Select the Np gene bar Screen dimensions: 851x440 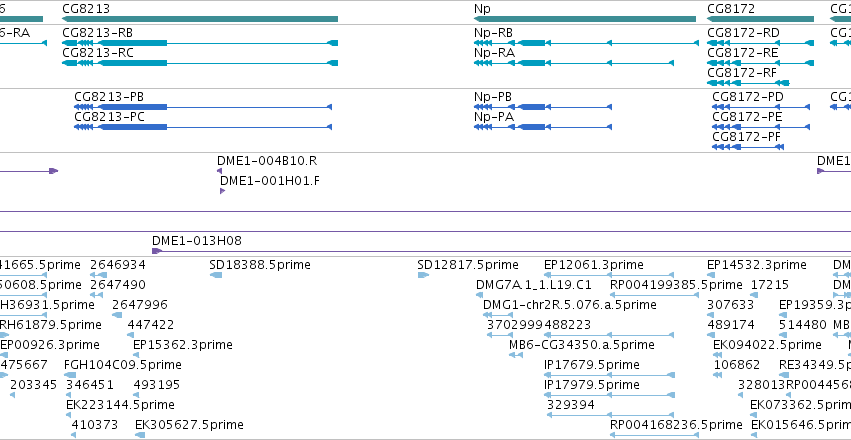click(x=584, y=19)
